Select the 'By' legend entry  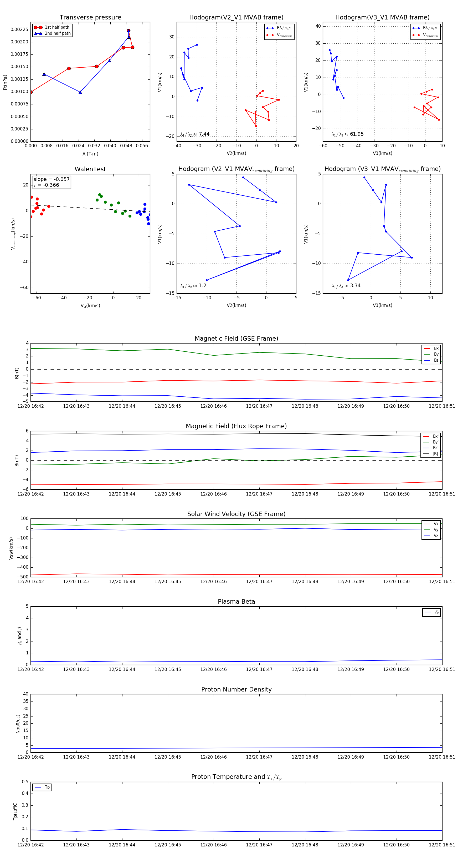[x=431, y=354]
